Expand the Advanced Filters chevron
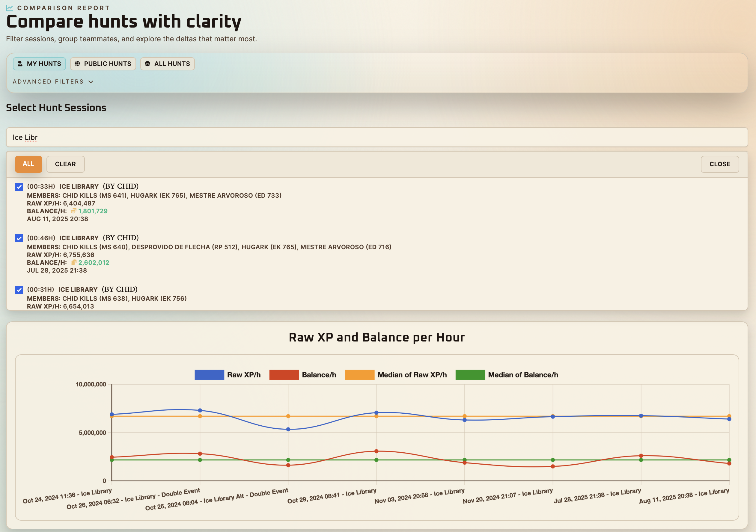Viewport: 756px width, 532px height. coord(91,82)
